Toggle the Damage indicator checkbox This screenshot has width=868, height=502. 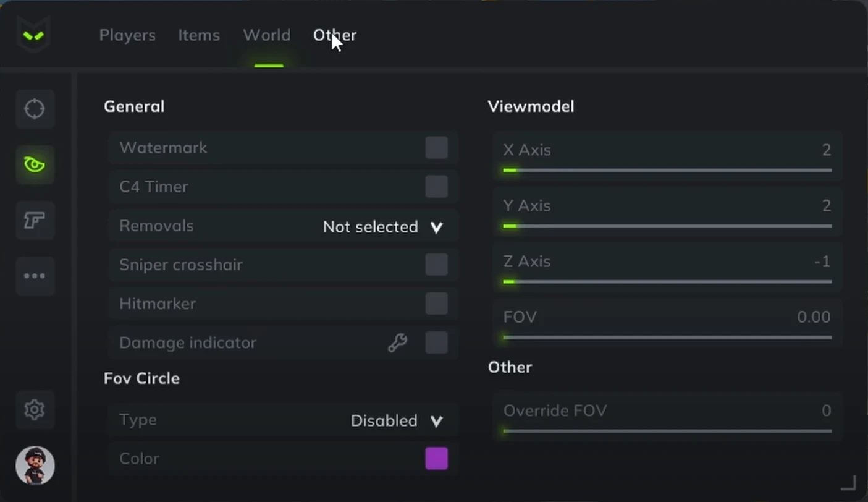pyautogui.click(x=436, y=342)
